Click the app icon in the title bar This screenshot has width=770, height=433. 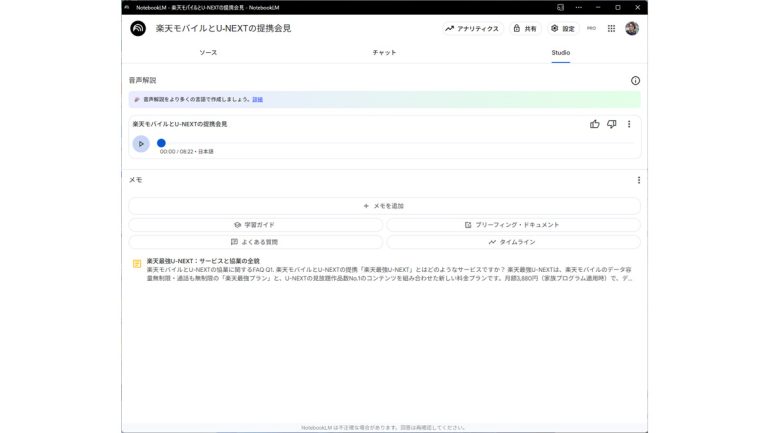(127, 7)
